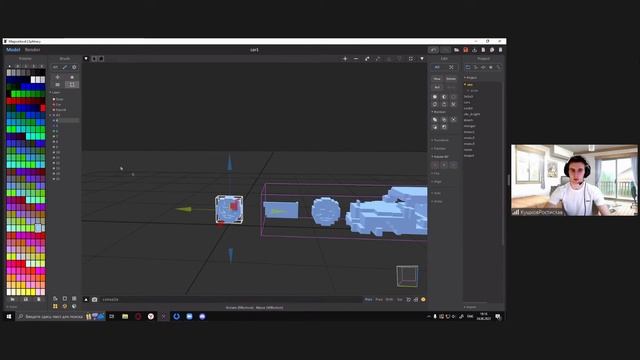The height and width of the screenshot is (360, 640).
Task: Switch camera to Iso mode
Action: click(x=400, y=300)
